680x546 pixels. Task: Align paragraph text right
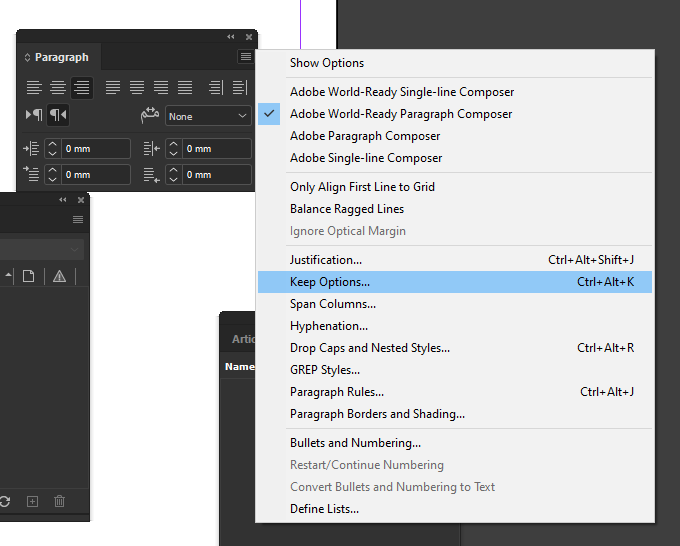[82, 88]
